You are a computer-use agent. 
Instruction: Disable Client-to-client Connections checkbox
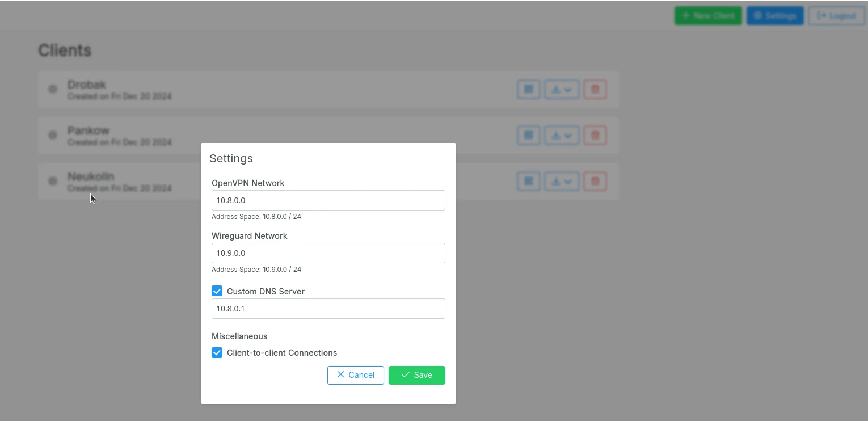[x=217, y=353]
